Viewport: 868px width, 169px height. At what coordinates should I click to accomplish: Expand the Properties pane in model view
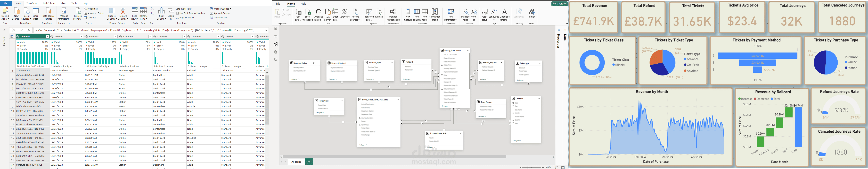(x=559, y=30)
